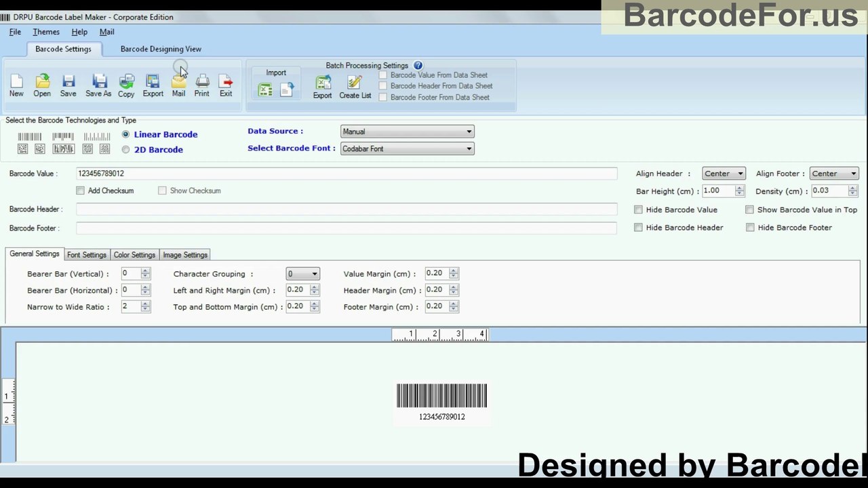Enable the Add Checksum checkbox

(81, 190)
